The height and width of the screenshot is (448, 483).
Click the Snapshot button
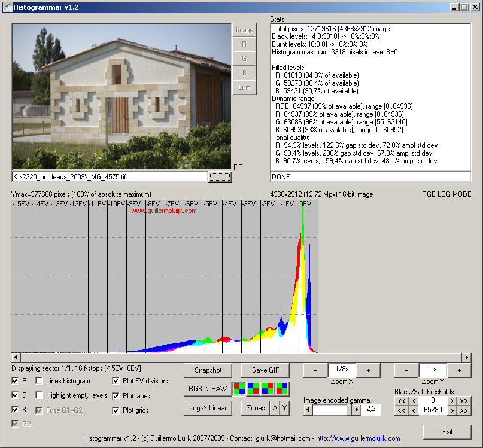point(208,370)
